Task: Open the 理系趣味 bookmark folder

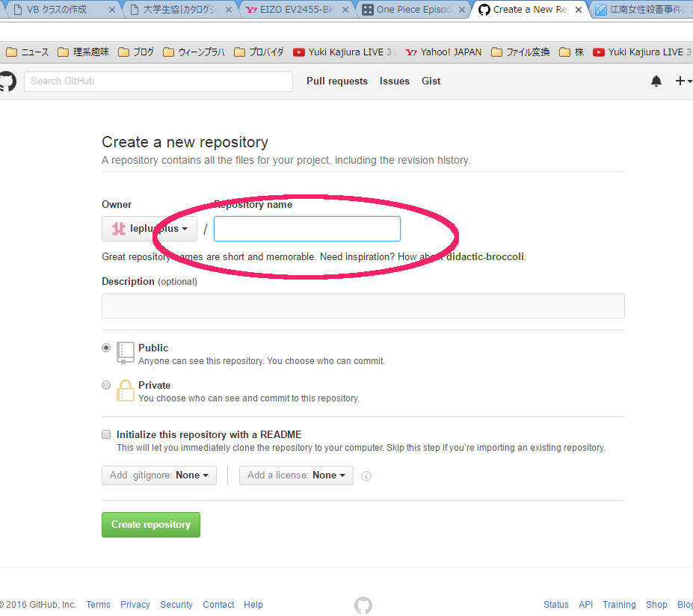Action: click(84, 52)
